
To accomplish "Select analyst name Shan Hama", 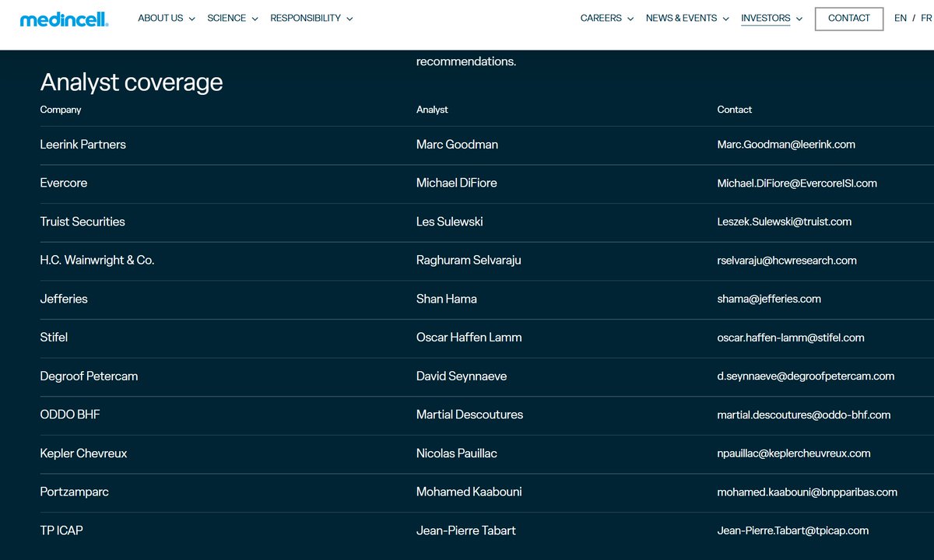I will 447,299.
